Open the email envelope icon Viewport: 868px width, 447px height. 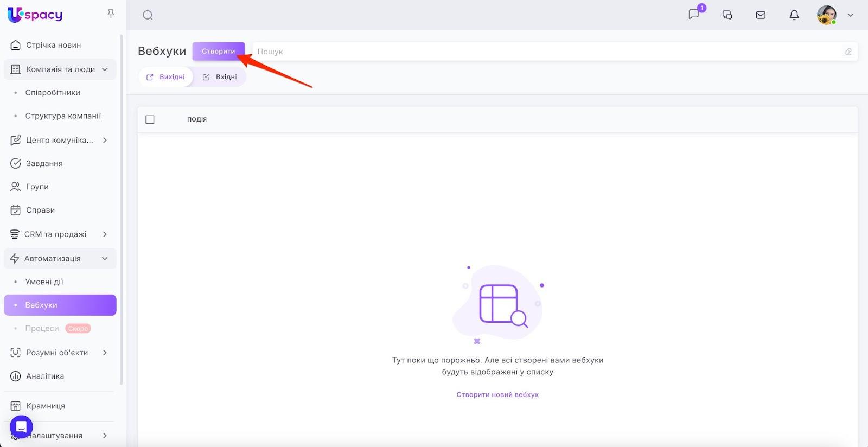[761, 15]
